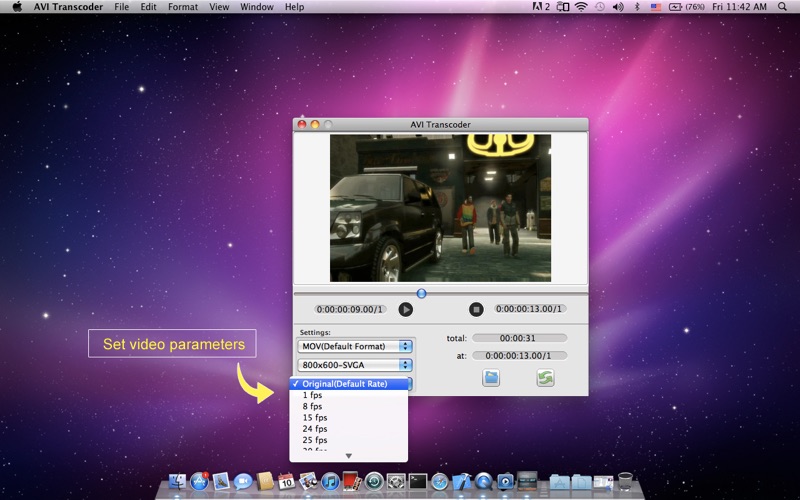Click the Adobe updater menu bar icon
Viewport: 800px width, 500px height.
[541, 7]
